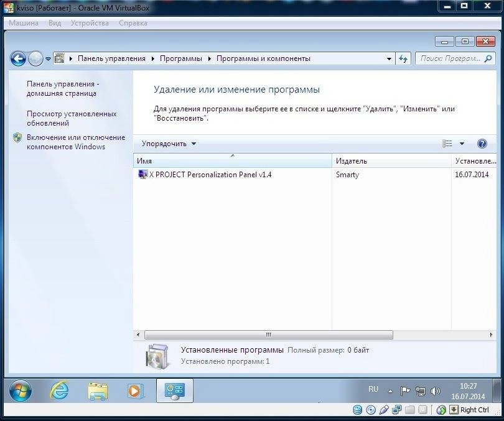Open the view options dropdown arrow

pyautogui.click(x=462, y=144)
